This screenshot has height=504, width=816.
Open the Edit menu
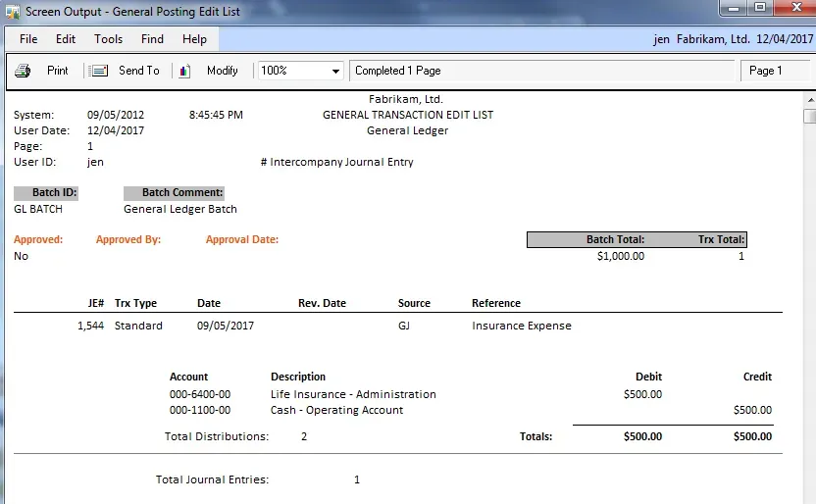[x=66, y=39]
